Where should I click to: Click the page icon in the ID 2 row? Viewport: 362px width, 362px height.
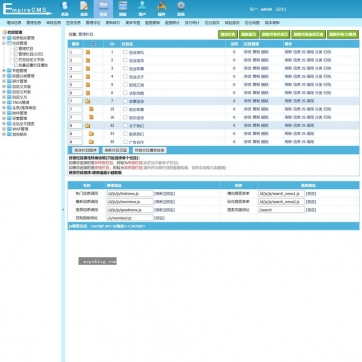(x=88, y=60)
